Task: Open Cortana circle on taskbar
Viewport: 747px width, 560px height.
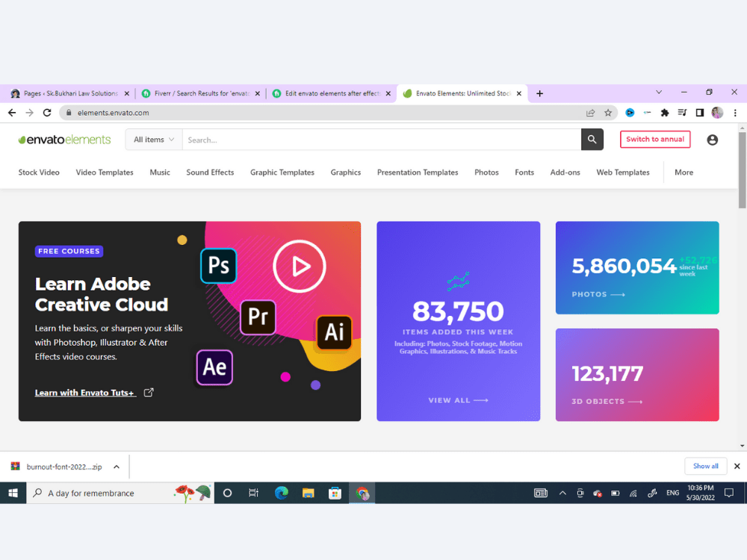Action: (x=227, y=493)
